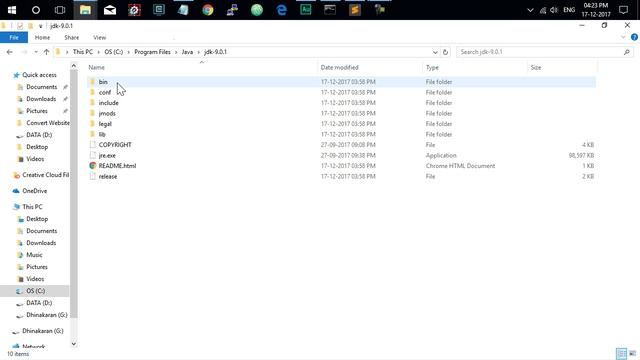This screenshot has width=640, height=360.
Task: Expand subfolders chevron after Java breadcrumb
Action: click(198, 52)
